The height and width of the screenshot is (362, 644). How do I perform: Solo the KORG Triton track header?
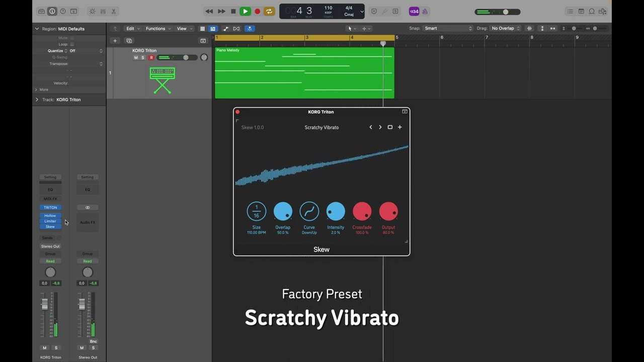(x=143, y=58)
